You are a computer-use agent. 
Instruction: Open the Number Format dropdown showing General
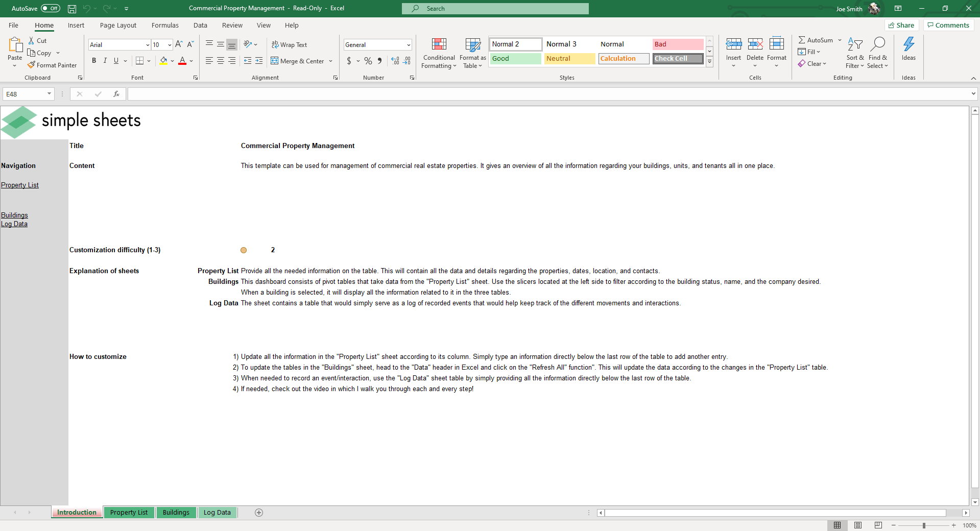point(409,44)
